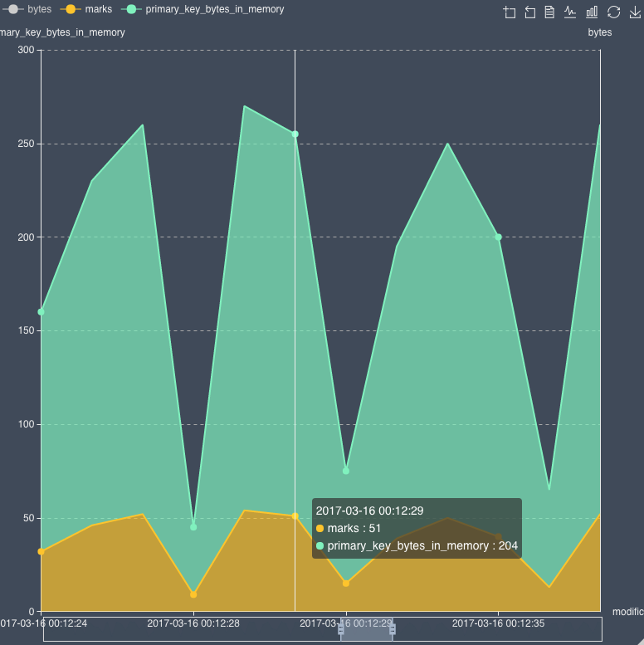This screenshot has height=645, width=644.
Task: Click the green point near value 75
Action: pyautogui.click(x=346, y=471)
